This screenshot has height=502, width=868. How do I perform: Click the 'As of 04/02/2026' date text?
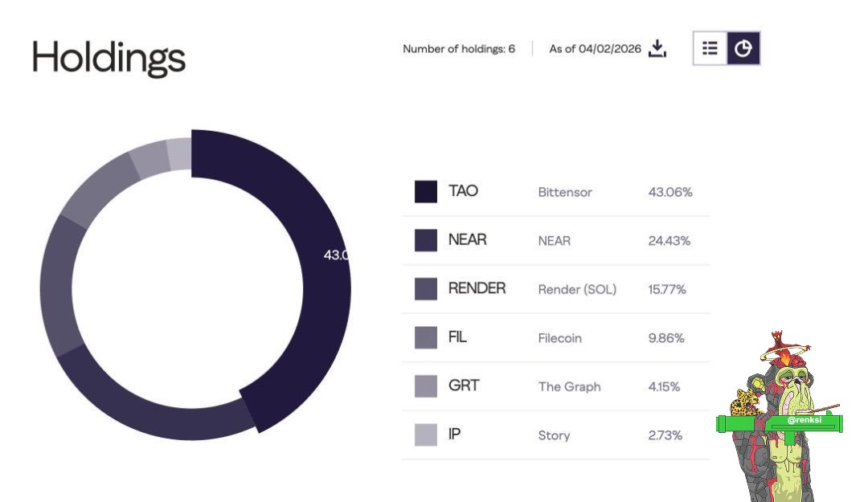click(595, 49)
